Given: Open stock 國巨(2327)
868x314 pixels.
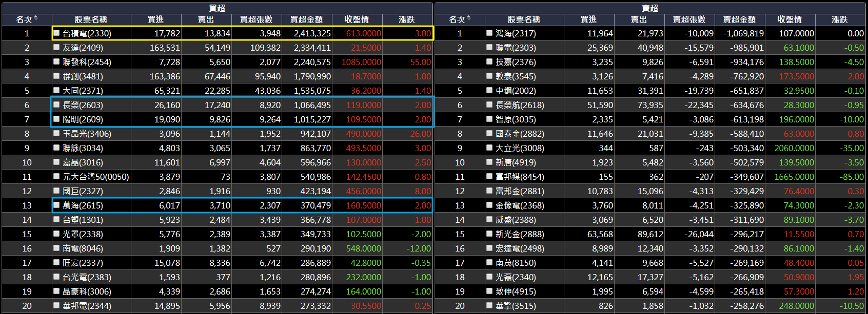Looking at the screenshot, I should pos(83,191).
